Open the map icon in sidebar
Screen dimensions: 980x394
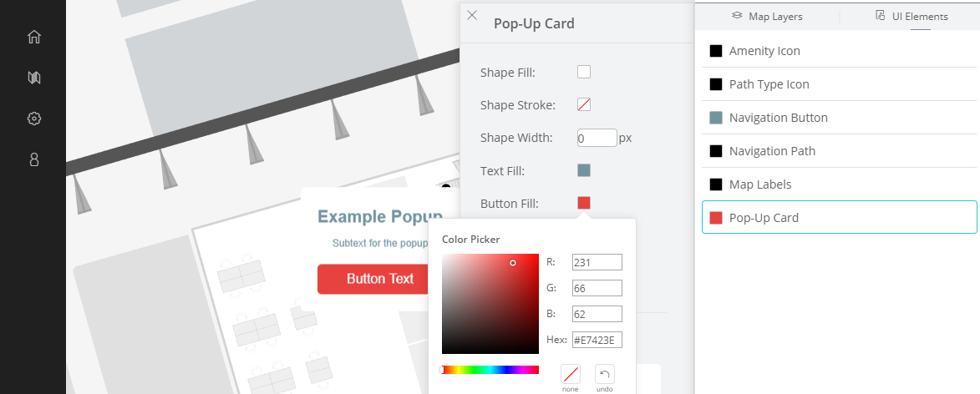point(34,78)
